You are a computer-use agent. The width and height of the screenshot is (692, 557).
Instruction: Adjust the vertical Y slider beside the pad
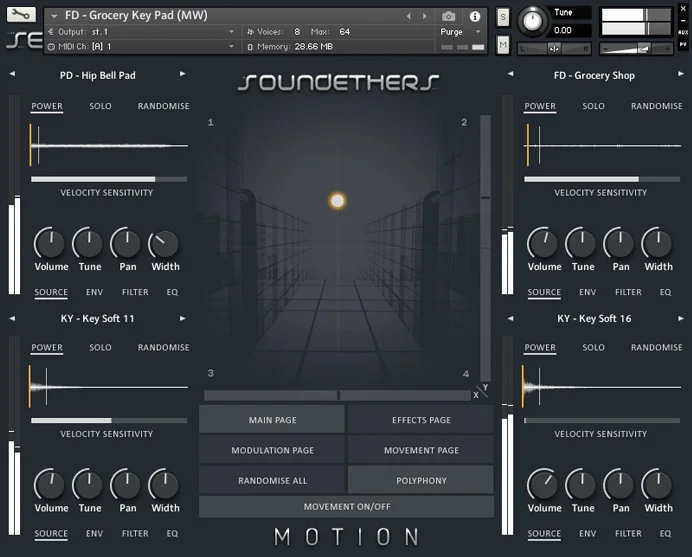pos(485,248)
